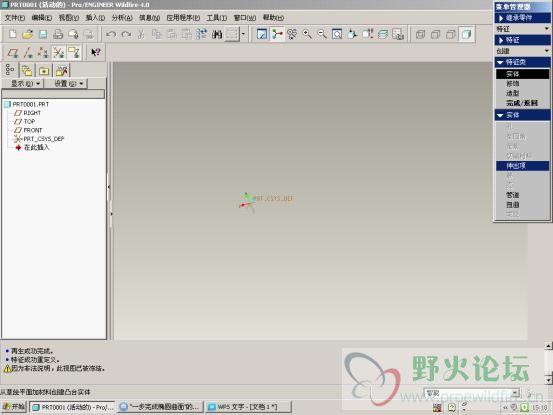Toggle datum axes display icon

[x=28, y=53]
